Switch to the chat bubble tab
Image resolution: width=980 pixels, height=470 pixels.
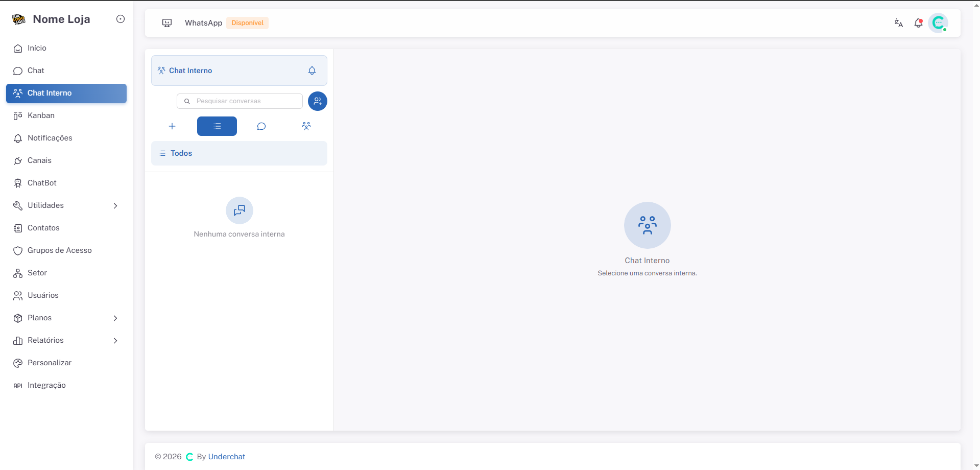point(261,126)
